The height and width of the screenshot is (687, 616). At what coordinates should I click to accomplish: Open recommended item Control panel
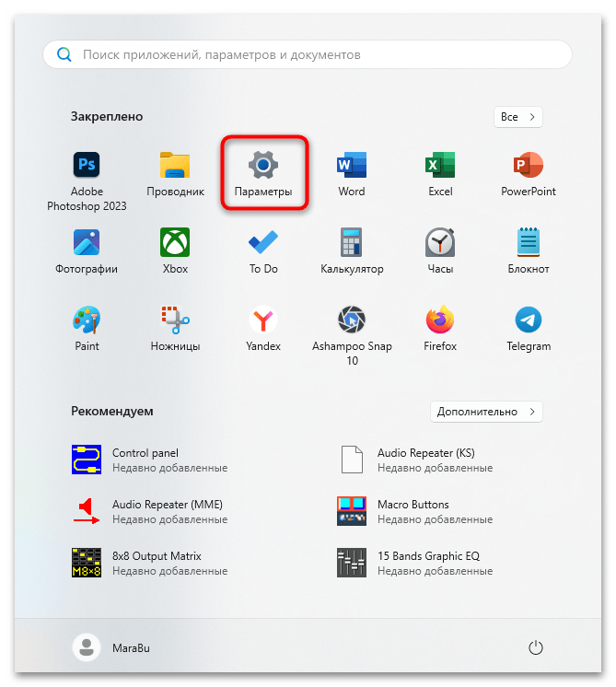(x=145, y=460)
